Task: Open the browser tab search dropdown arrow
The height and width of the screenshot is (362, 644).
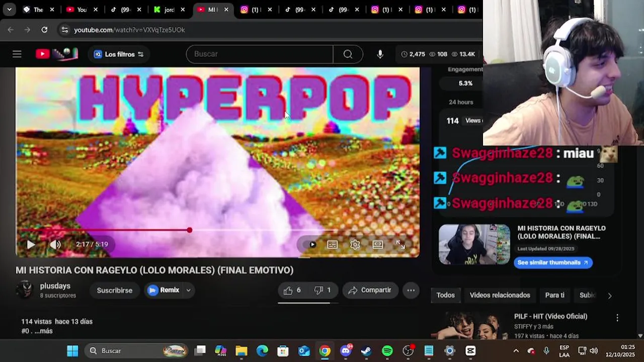Action: pyautogui.click(x=9, y=10)
